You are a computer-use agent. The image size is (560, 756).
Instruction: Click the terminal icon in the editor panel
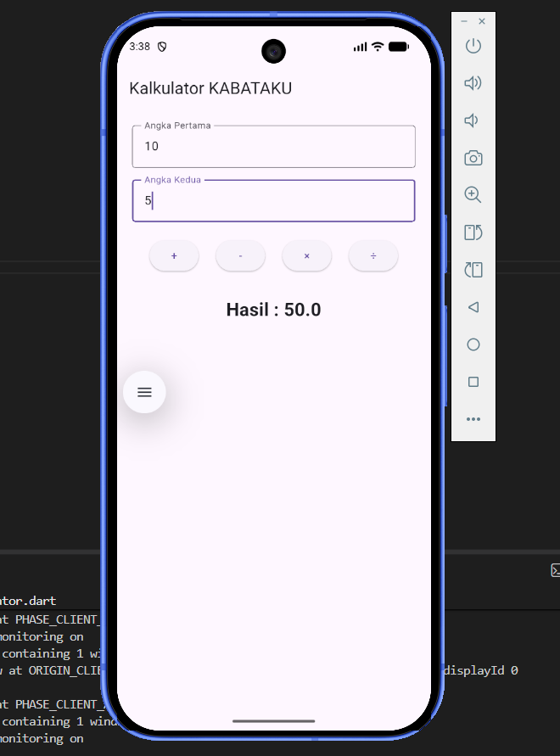pos(555,570)
